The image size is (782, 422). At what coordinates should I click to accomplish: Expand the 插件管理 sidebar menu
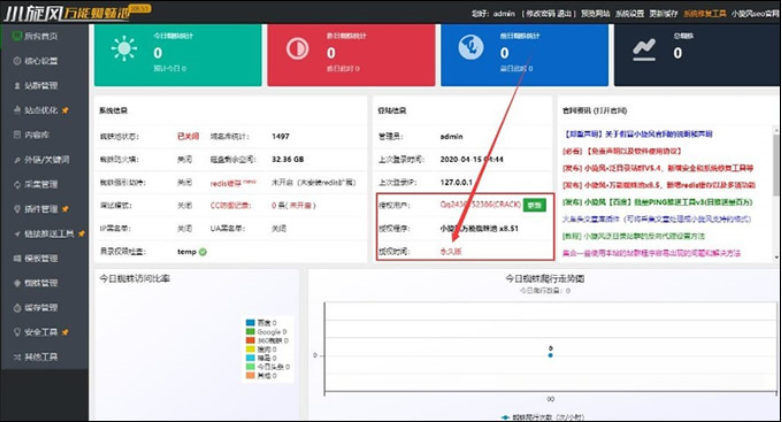(x=40, y=209)
